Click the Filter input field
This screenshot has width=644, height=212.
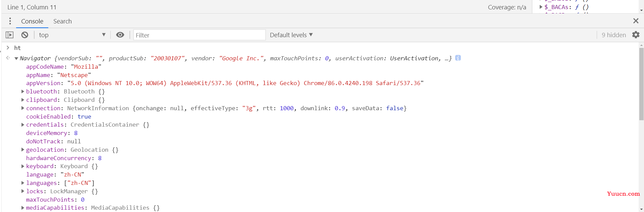tap(199, 35)
